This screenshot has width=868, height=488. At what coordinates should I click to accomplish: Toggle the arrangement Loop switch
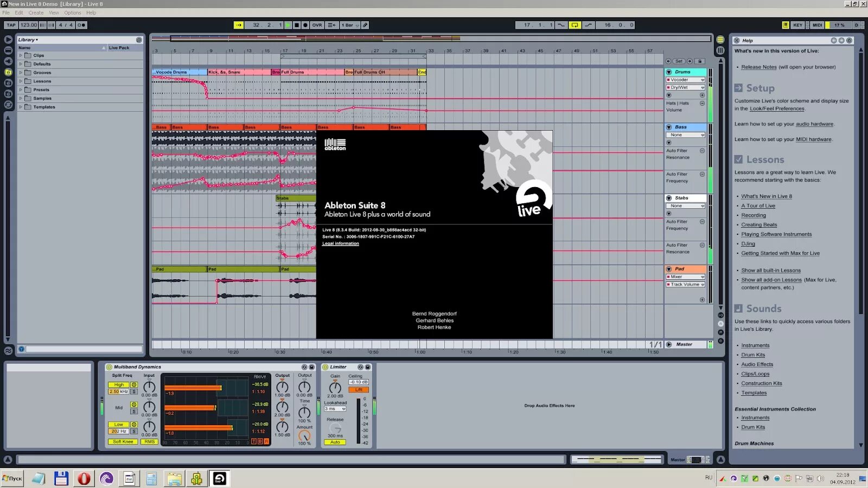pyautogui.click(x=575, y=25)
